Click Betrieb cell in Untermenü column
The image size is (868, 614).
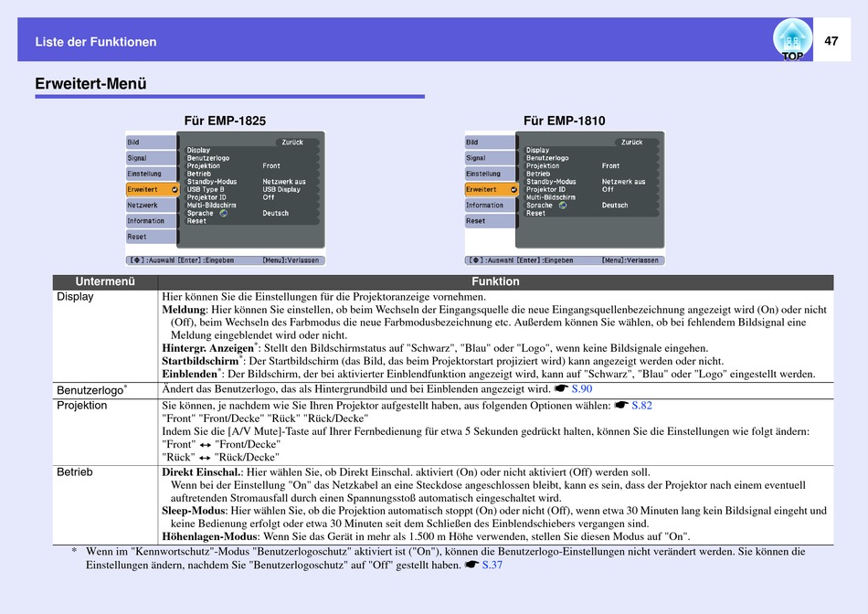pyautogui.click(x=105, y=504)
